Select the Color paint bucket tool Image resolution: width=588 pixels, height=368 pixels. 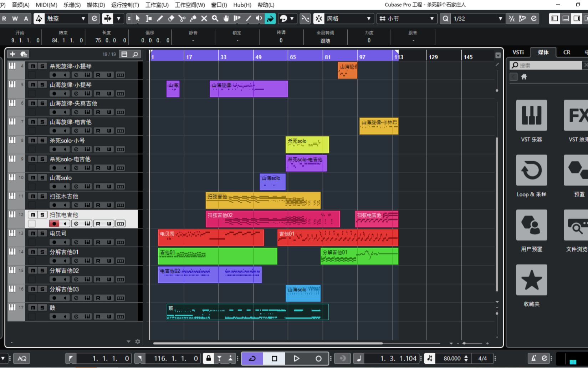coord(270,19)
